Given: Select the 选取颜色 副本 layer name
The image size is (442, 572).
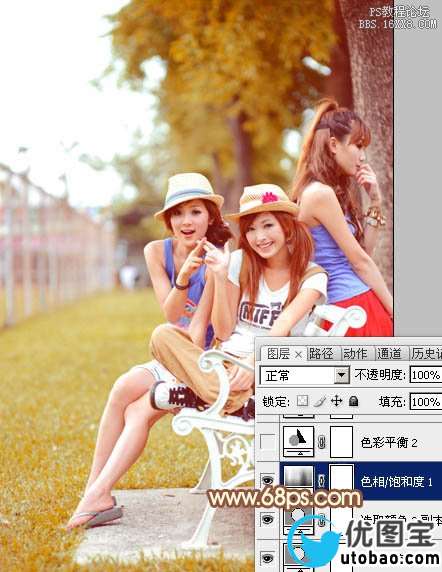Looking at the screenshot, I should (x=401, y=519).
